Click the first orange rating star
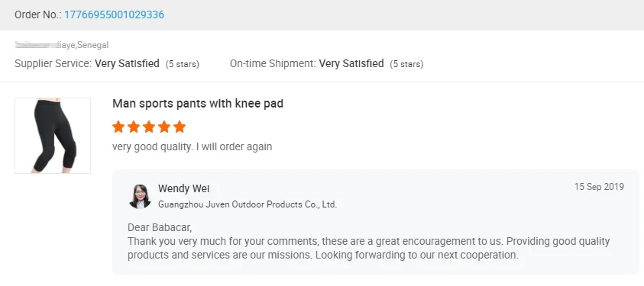Viewport: 644px width, 286px height. pyautogui.click(x=118, y=127)
